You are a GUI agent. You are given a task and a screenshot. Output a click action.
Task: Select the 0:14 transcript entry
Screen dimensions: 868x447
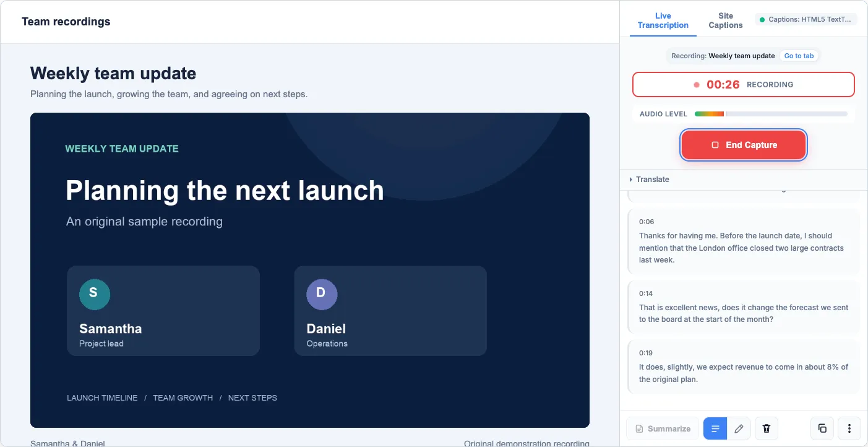(744, 306)
